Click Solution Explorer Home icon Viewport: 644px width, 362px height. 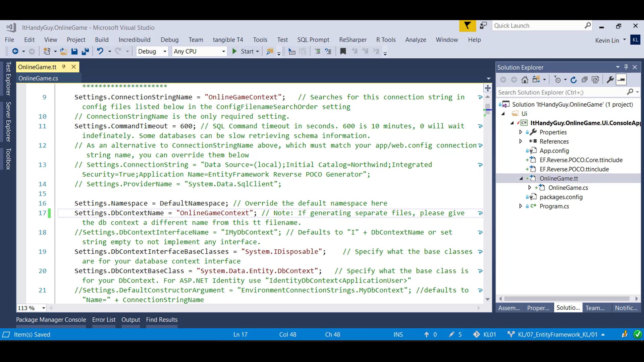[x=525, y=80]
